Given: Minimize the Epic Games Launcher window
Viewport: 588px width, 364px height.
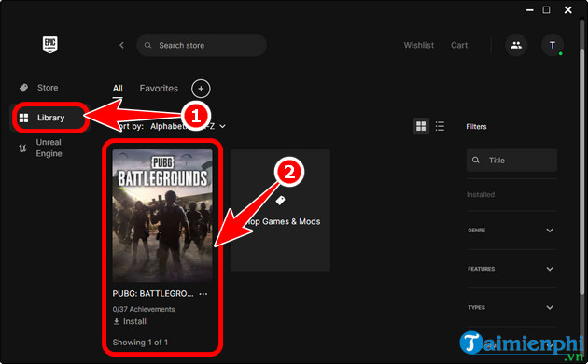Looking at the screenshot, I should coord(530,10).
